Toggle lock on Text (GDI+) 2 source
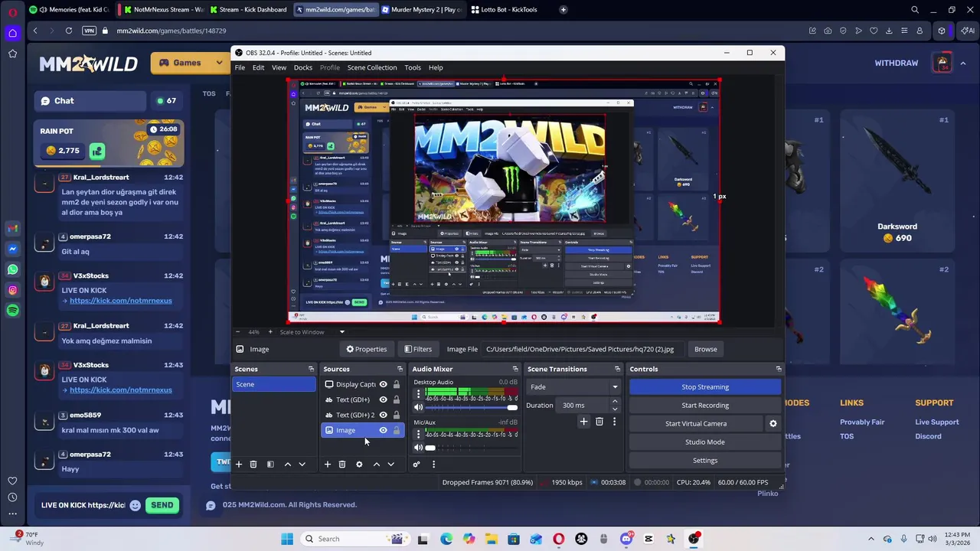980x551 pixels. click(x=396, y=415)
